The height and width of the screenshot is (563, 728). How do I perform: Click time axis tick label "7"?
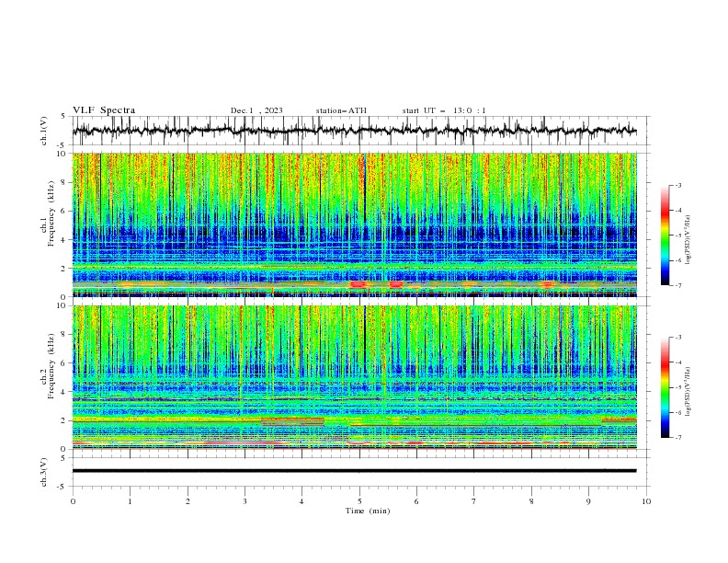point(473,501)
